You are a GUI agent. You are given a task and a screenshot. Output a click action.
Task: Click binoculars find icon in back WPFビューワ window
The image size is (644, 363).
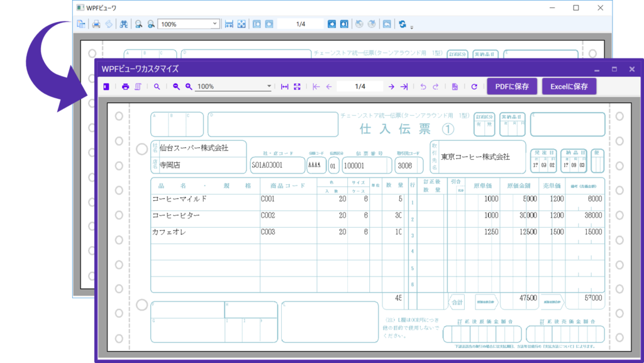click(124, 25)
